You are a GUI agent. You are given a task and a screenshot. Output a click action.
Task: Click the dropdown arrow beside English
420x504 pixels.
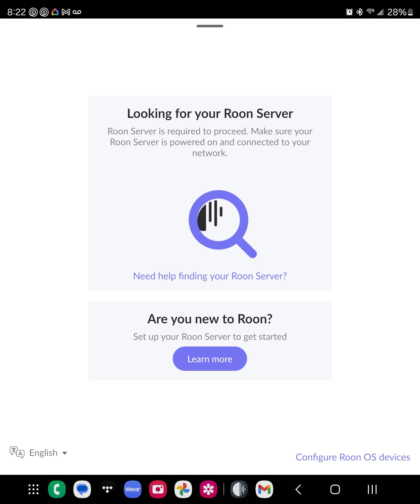[x=65, y=453]
